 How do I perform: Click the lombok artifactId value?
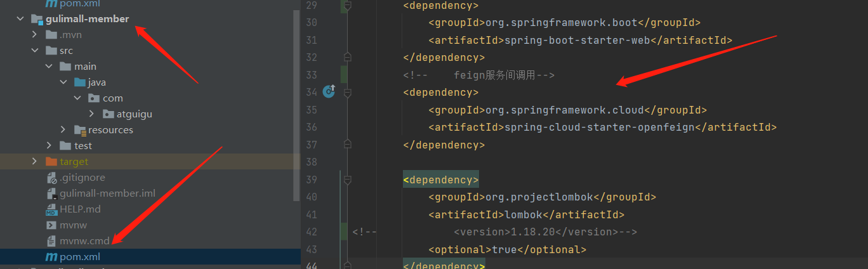[523, 214]
